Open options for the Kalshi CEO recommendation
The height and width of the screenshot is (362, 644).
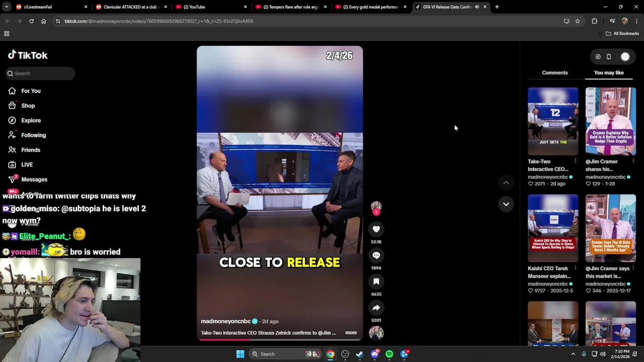[575, 268]
